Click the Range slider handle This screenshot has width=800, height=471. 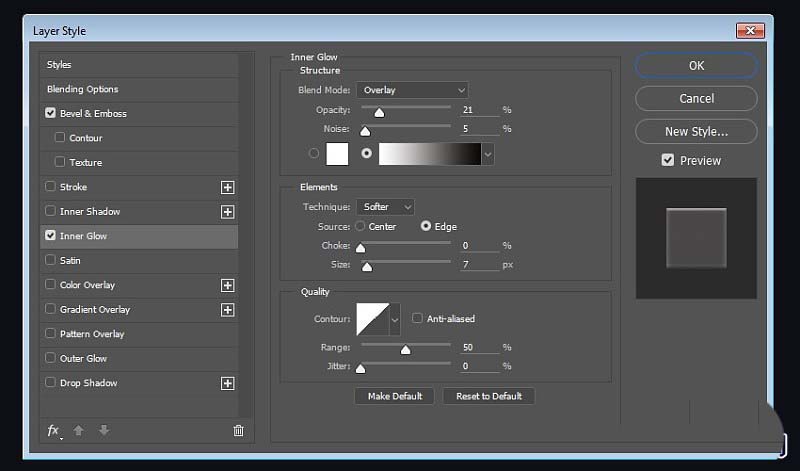(x=406, y=350)
